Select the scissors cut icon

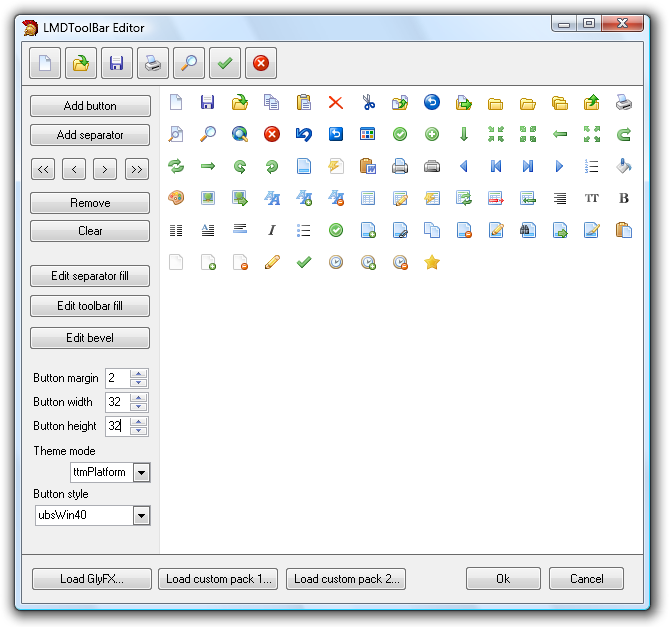(368, 102)
